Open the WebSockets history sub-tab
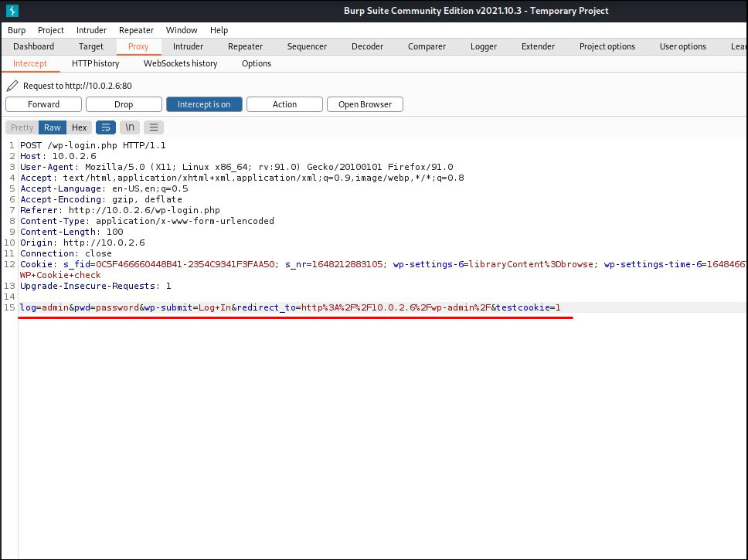This screenshot has width=748, height=560. pos(180,64)
